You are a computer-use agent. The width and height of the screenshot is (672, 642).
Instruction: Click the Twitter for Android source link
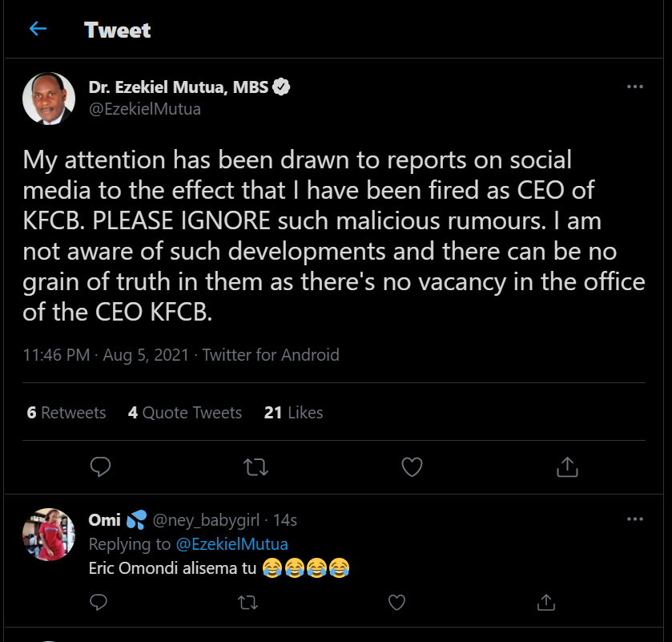click(271, 354)
